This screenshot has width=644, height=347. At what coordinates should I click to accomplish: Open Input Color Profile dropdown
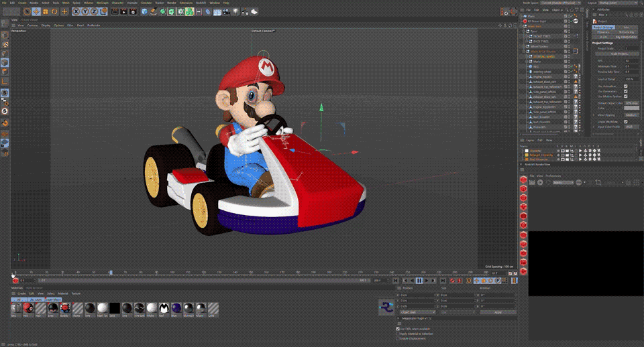[x=631, y=127]
